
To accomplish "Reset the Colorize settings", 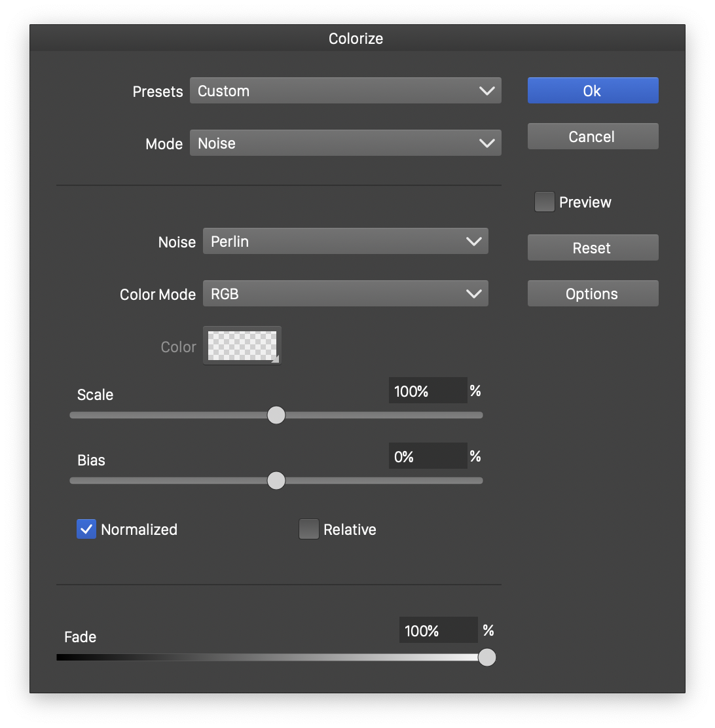I will click(593, 248).
